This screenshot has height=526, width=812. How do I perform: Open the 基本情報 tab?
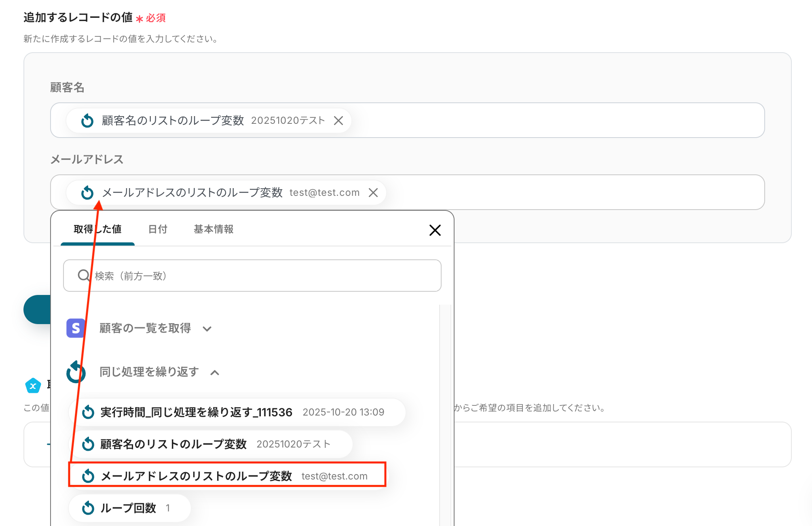214,229
